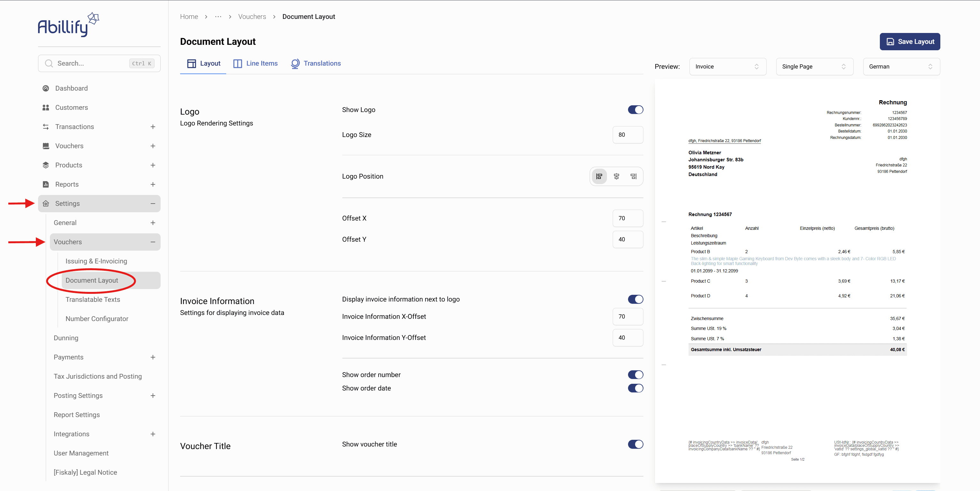
Task: Expand the Transactions sidebar menu
Action: (x=153, y=127)
